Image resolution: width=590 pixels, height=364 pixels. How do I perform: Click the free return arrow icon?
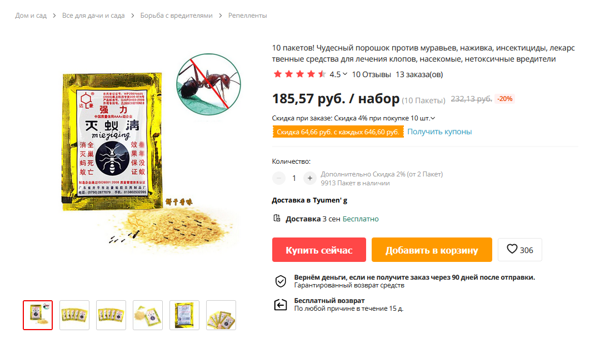click(x=281, y=305)
